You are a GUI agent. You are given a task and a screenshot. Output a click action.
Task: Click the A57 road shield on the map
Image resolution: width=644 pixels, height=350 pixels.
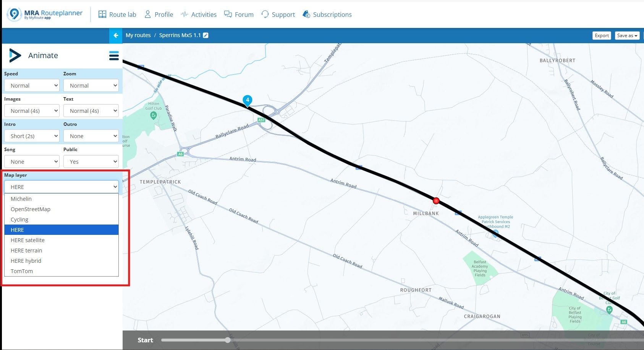click(x=261, y=120)
